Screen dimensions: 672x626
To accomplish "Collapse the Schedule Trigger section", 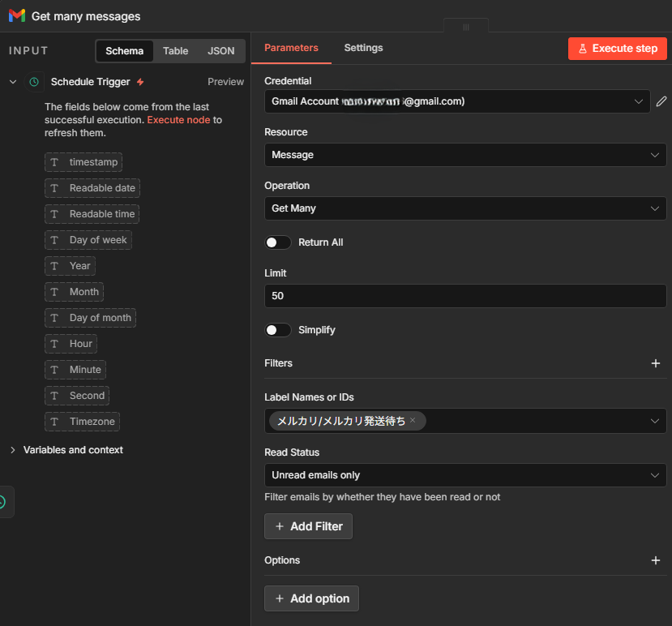I will point(13,82).
